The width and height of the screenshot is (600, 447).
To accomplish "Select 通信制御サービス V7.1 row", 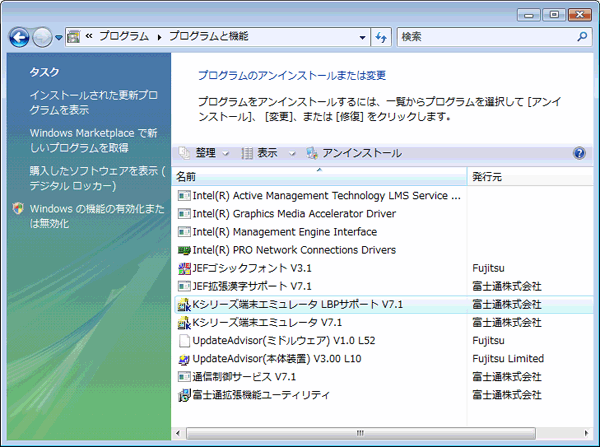I will coord(383,377).
